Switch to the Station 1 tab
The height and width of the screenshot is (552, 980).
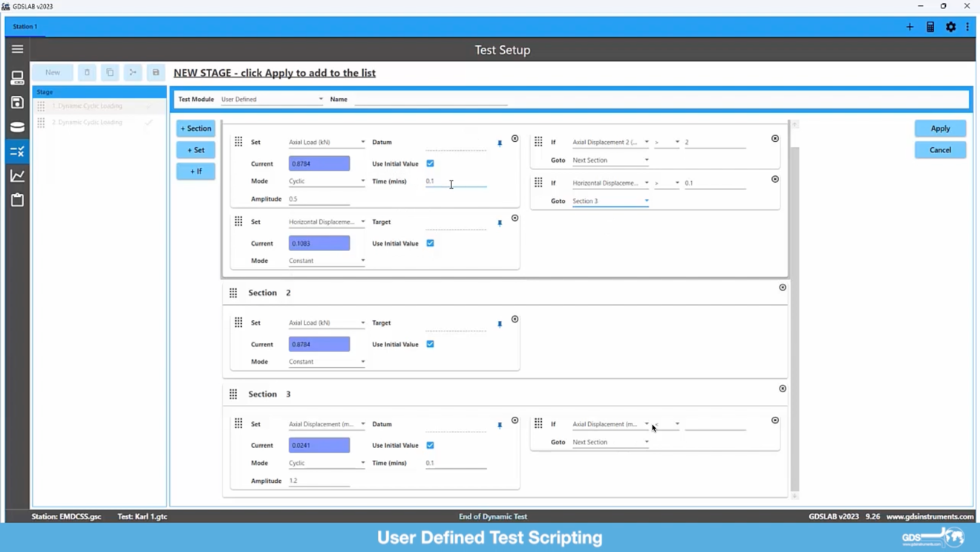point(25,27)
